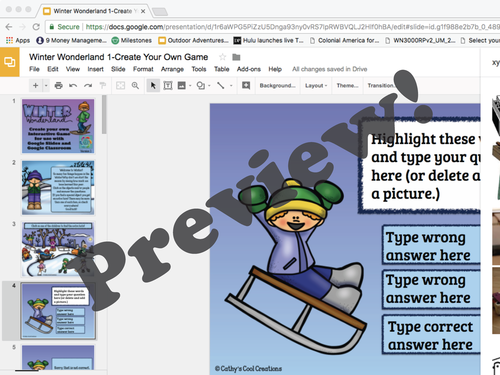Open the Milestones bookmark
Screen dimensions: 500x375
[x=132, y=40]
